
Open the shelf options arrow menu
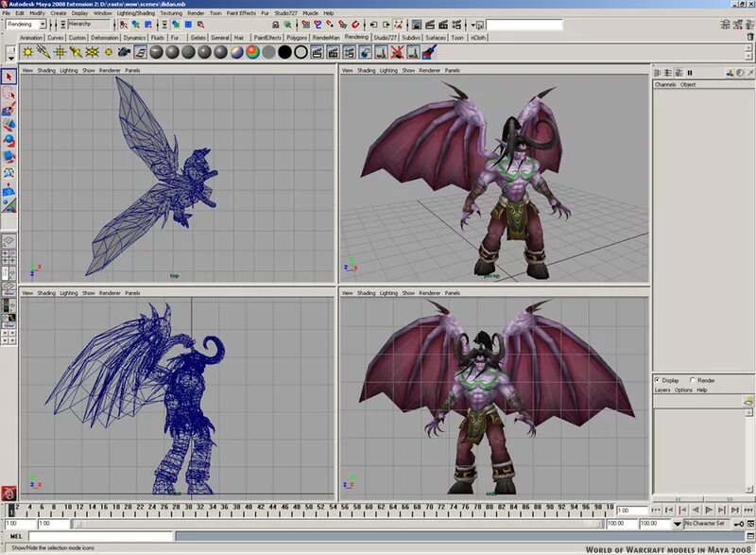(x=10, y=58)
